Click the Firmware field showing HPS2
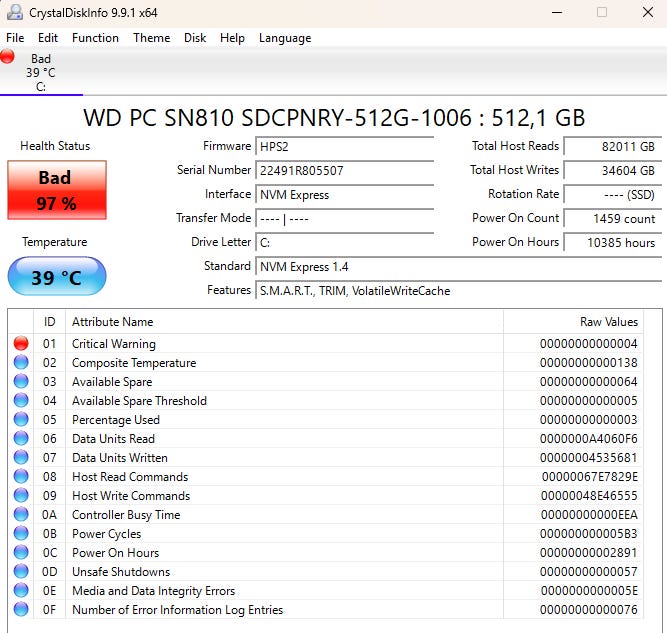 [344, 146]
